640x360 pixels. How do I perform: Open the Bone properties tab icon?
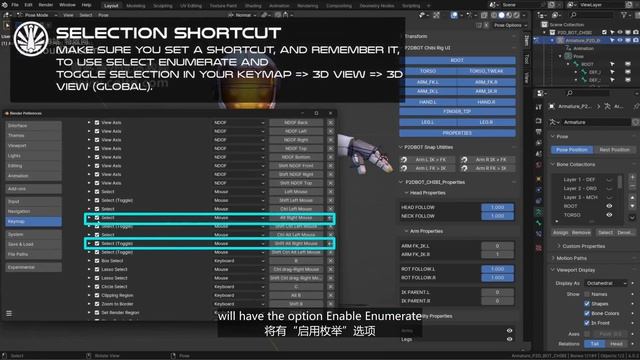coord(539,223)
